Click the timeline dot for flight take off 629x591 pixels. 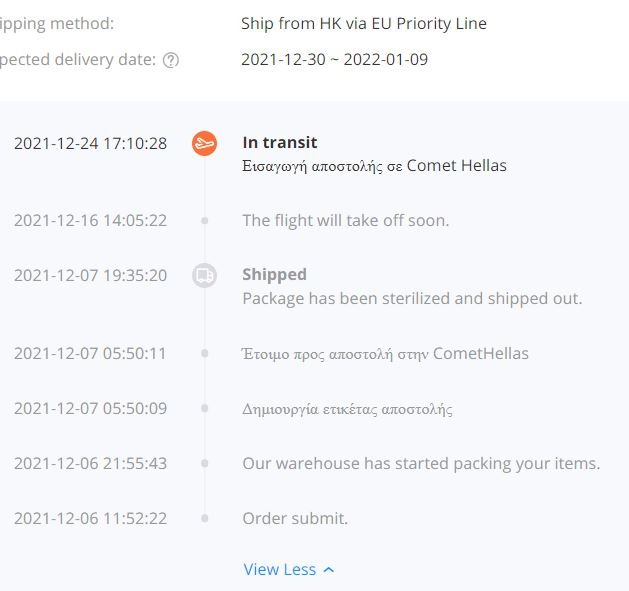(x=205, y=221)
